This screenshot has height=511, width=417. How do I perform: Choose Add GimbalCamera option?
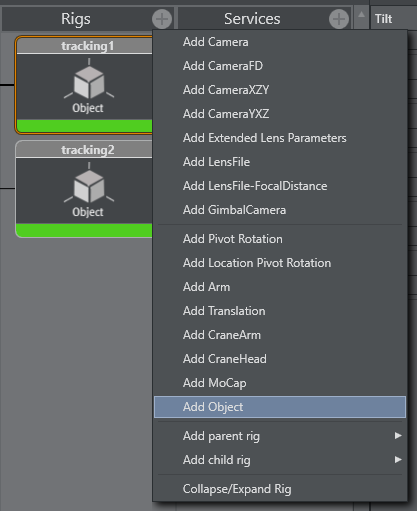(x=280, y=210)
